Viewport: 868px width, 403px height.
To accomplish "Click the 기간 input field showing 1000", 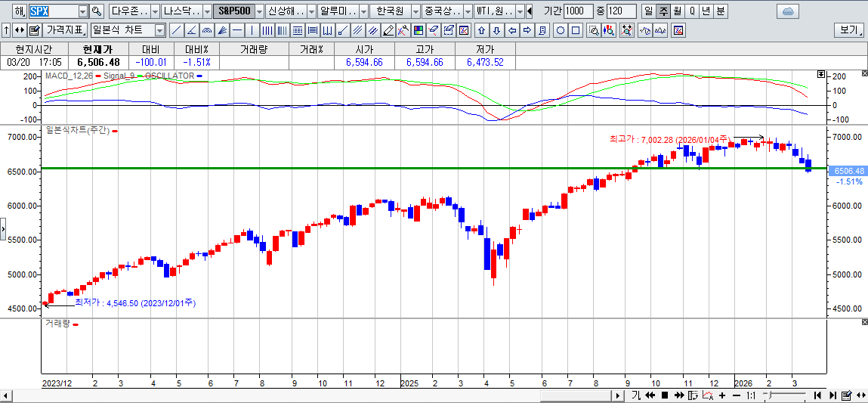I will (x=579, y=11).
